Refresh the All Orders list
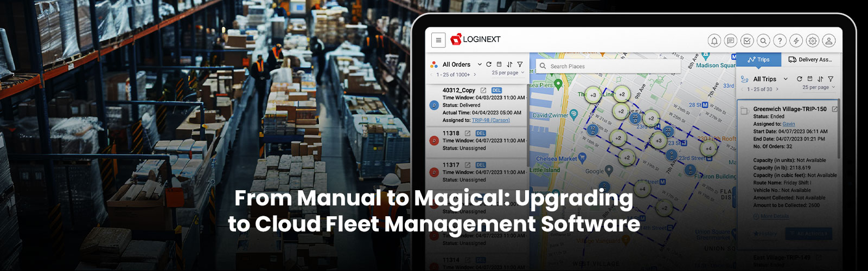This screenshot has height=271, width=868. [489, 64]
